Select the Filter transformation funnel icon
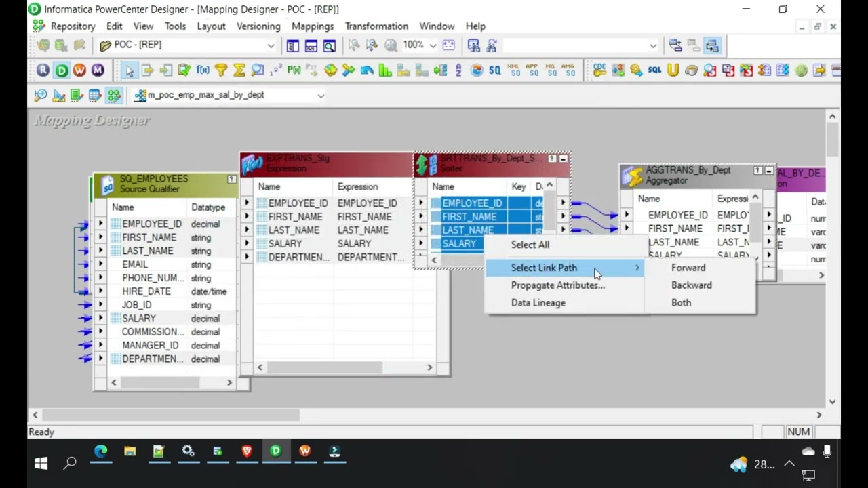 (220, 70)
